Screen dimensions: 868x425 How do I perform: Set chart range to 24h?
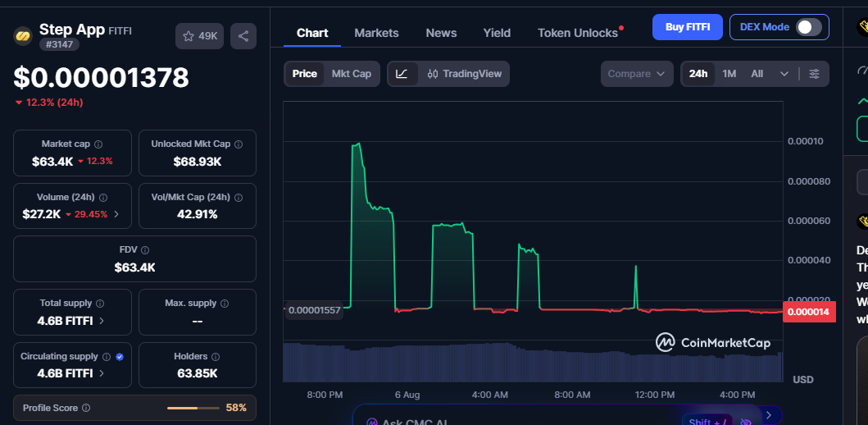point(698,74)
